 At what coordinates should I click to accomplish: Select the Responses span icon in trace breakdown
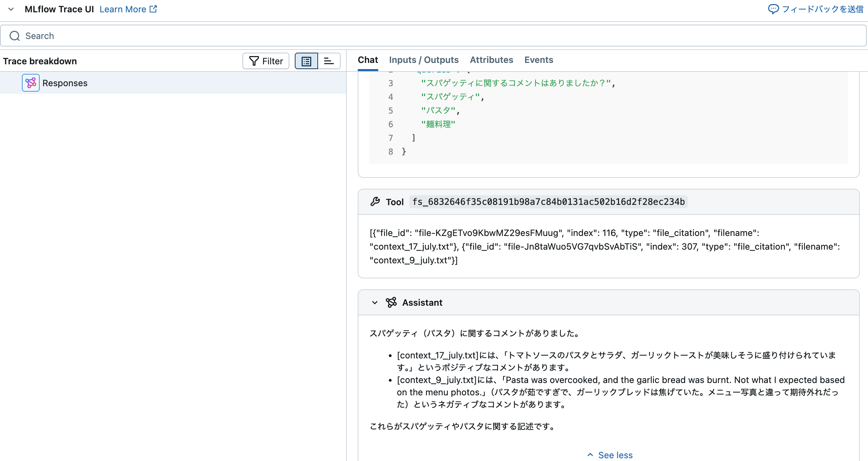click(31, 83)
